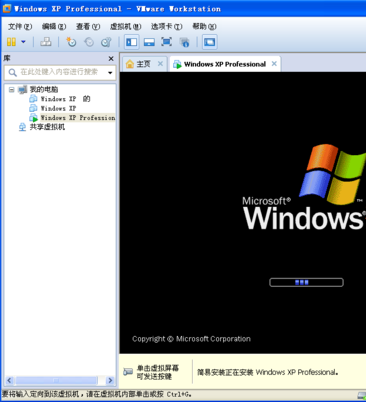Image resolution: width=366 pixels, height=402 pixels.
Task: Toggle the console view toolbar button
Action: [210, 42]
